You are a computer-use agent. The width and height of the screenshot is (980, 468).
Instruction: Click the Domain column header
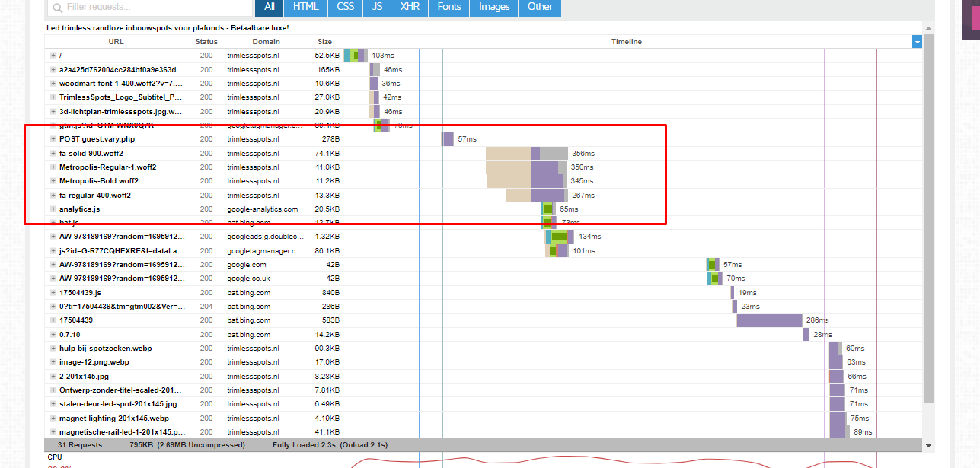point(267,42)
